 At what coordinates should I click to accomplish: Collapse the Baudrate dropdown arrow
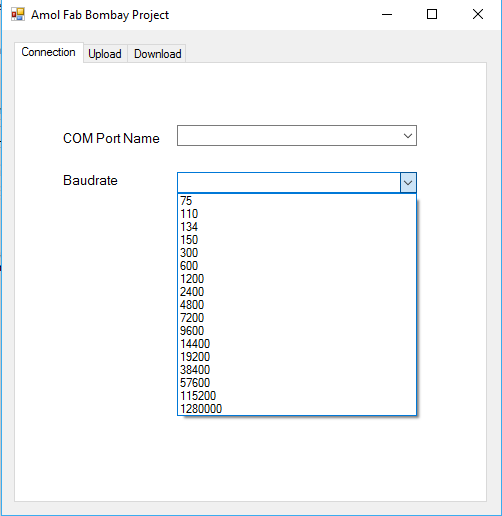click(x=408, y=183)
